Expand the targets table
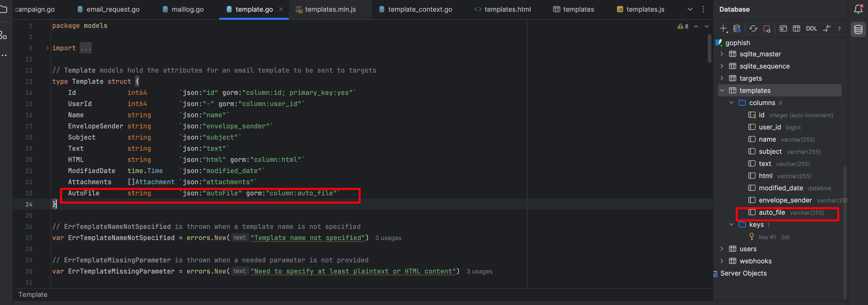This screenshot has height=305, width=868. click(722, 78)
